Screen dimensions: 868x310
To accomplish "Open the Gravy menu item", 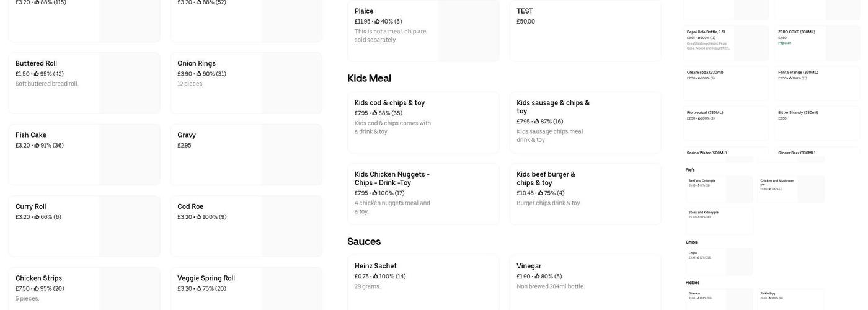I will tap(246, 154).
